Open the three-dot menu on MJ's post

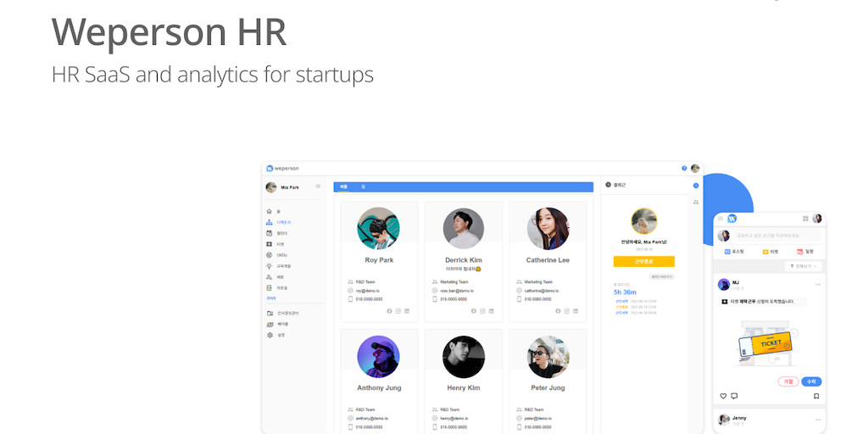[x=817, y=284]
